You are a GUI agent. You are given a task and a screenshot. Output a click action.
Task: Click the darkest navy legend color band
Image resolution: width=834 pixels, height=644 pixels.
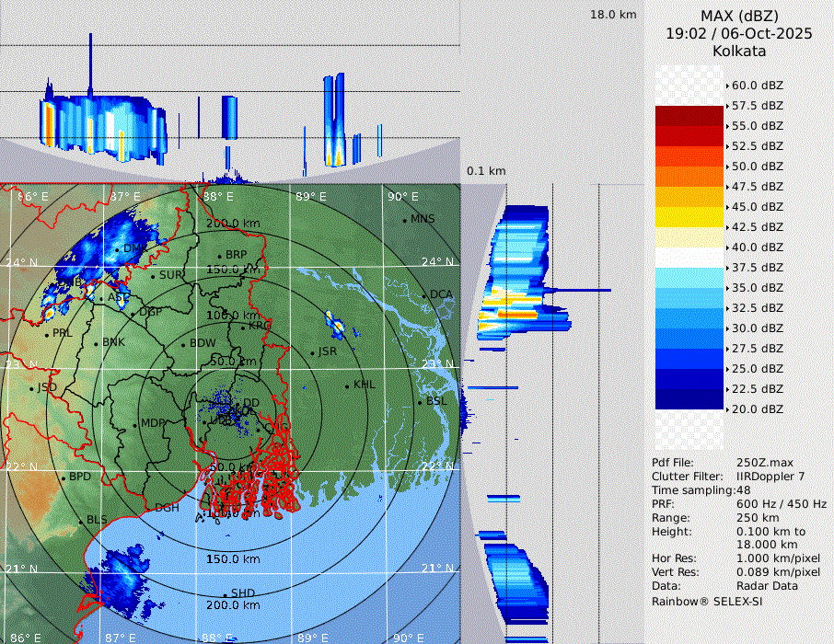689,399
